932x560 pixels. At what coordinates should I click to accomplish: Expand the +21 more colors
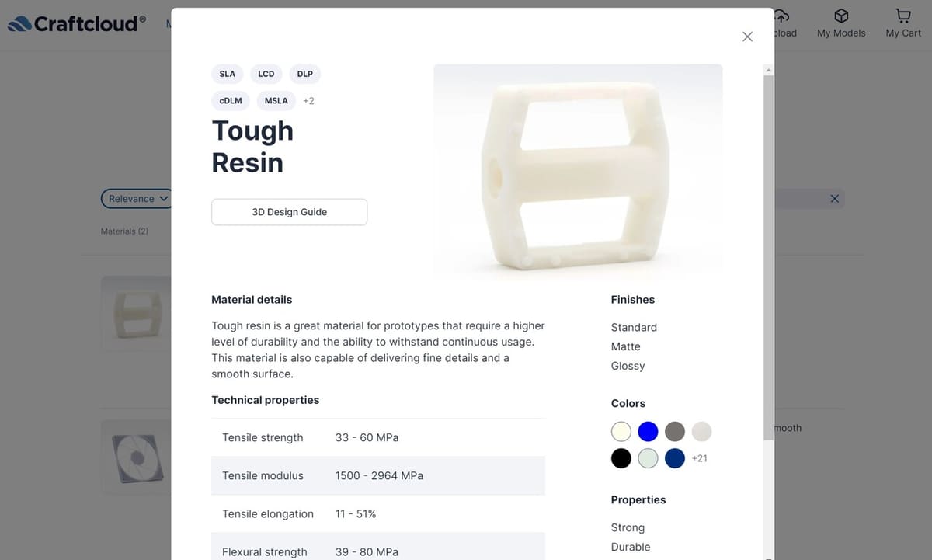700,458
